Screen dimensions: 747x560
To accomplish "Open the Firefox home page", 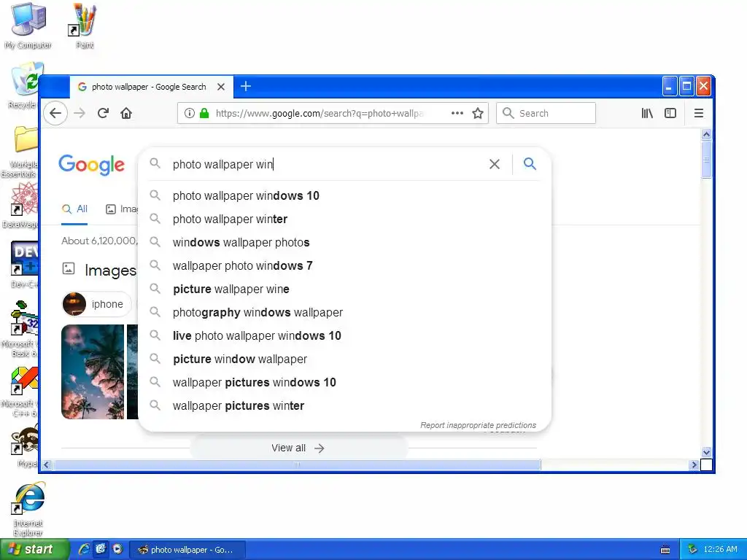I will (126, 113).
